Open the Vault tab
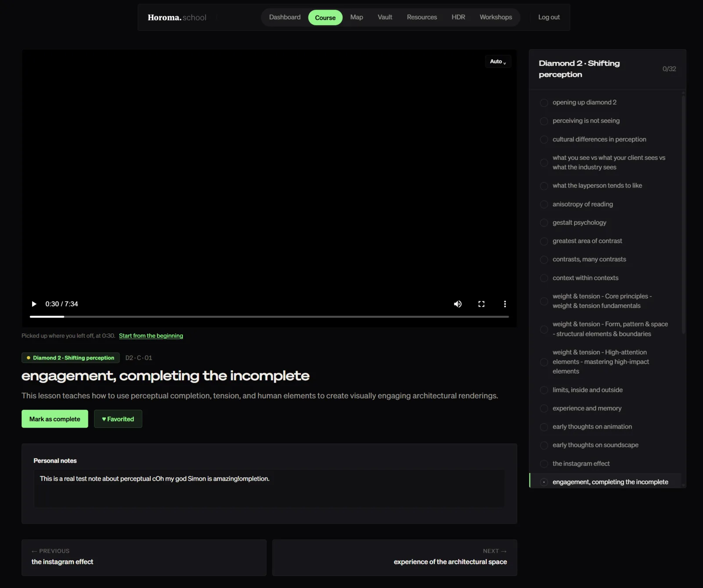 [x=385, y=17]
